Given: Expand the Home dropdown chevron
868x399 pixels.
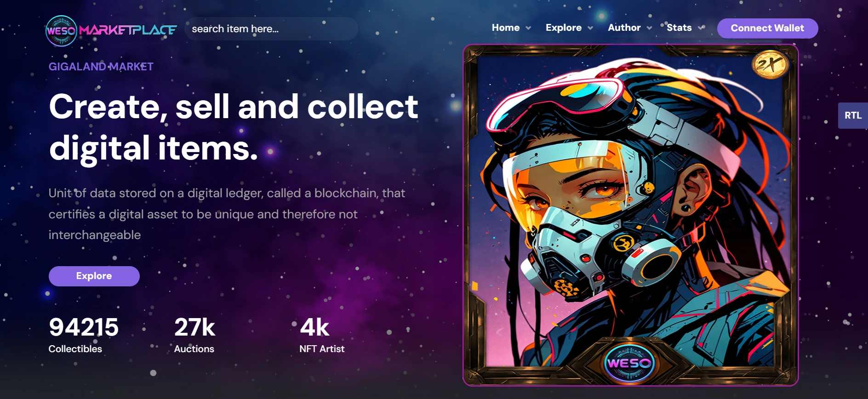Looking at the screenshot, I should tap(528, 28).
